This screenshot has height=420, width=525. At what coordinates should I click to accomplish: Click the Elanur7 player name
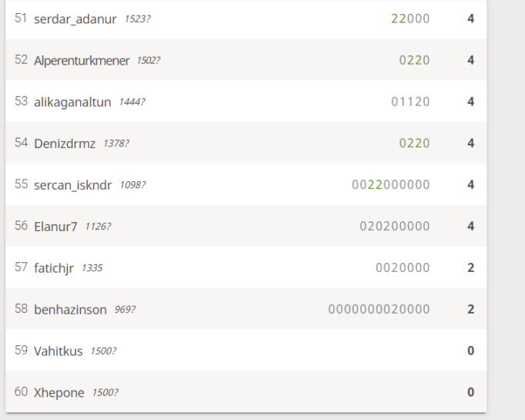pyautogui.click(x=56, y=227)
